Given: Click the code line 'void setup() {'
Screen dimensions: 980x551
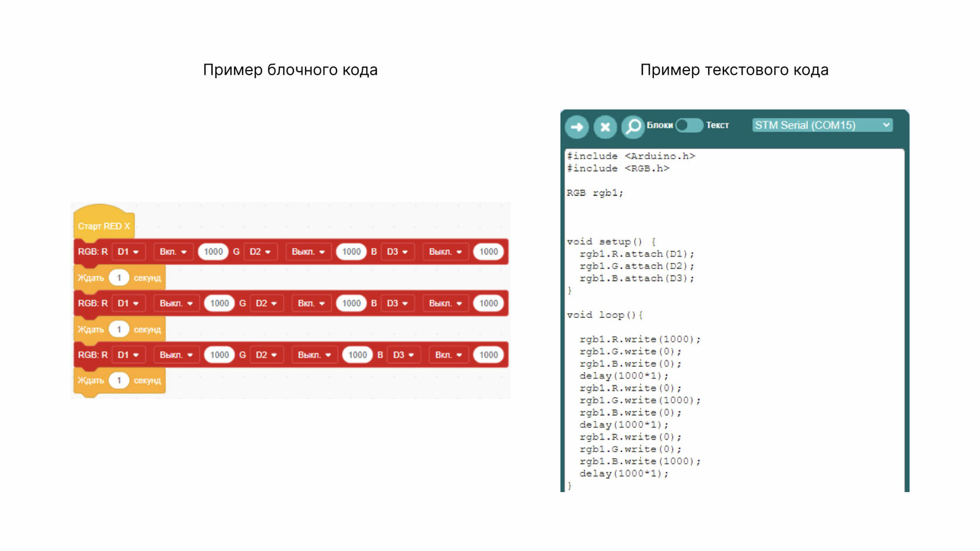Looking at the screenshot, I should [x=611, y=241].
